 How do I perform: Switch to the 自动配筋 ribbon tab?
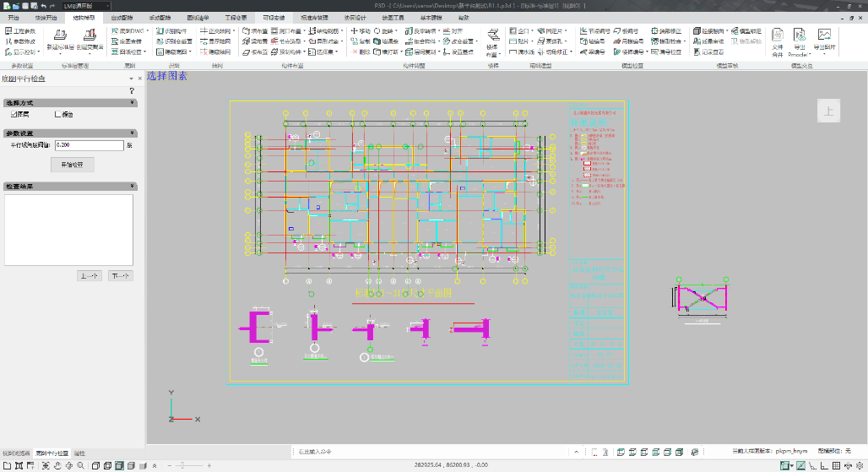122,17
